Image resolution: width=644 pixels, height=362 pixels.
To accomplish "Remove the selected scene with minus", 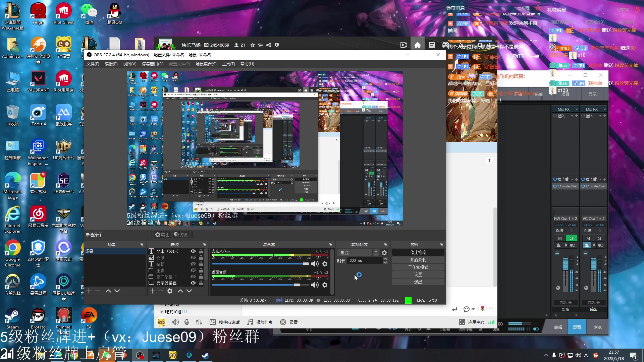I will tap(98, 291).
